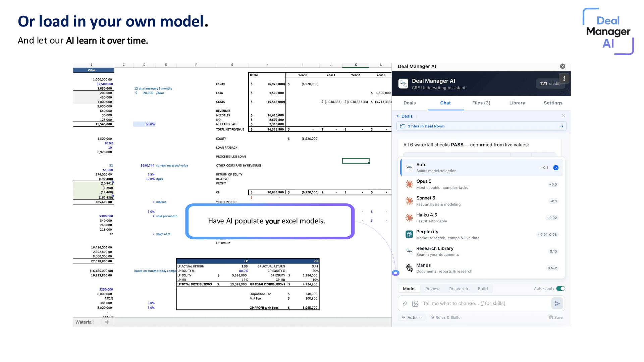Add a new sheet with the plus button
This screenshot has width=644, height=362.
click(107, 322)
